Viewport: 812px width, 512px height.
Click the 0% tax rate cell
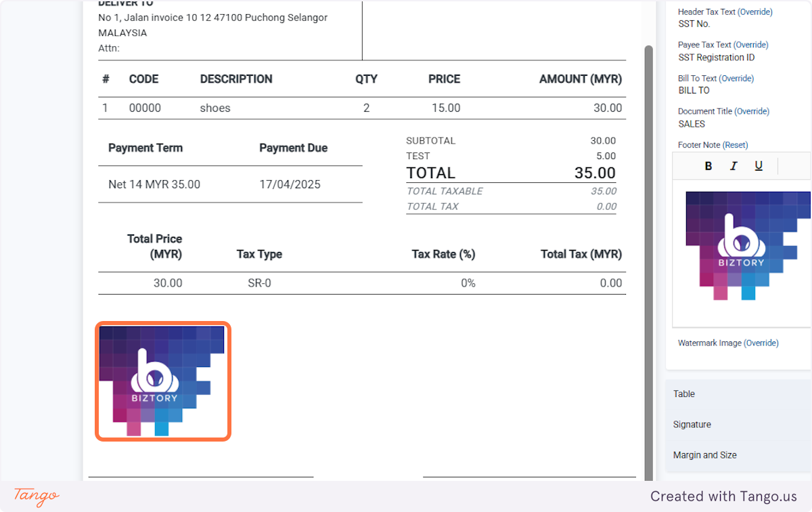(468, 283)
